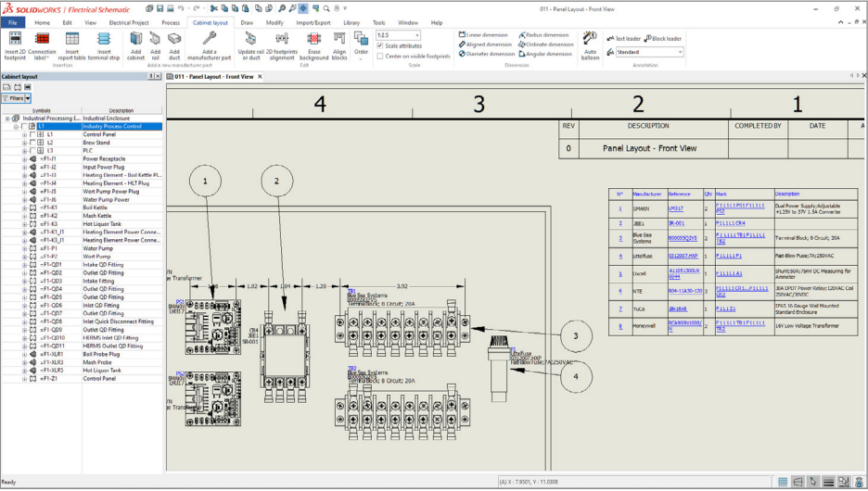
Task: Click the Add duct icon
Action: point(174,38)
